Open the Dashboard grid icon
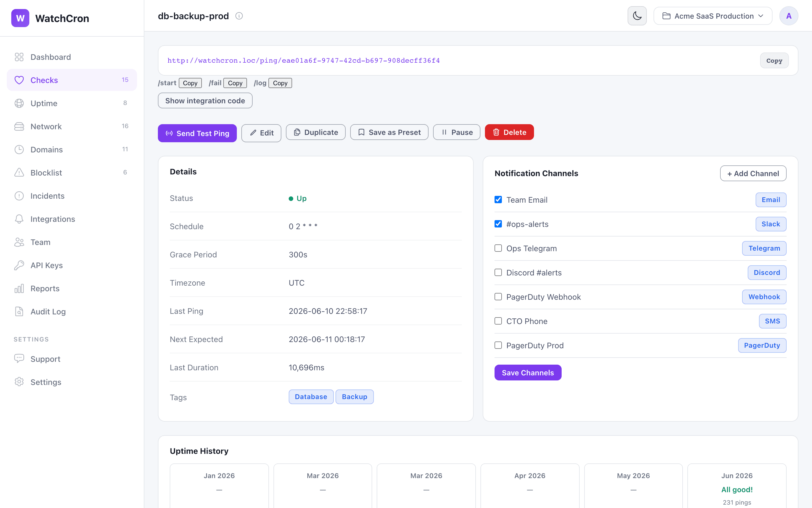This screenshot has height=508, width=812. (19, 57)
